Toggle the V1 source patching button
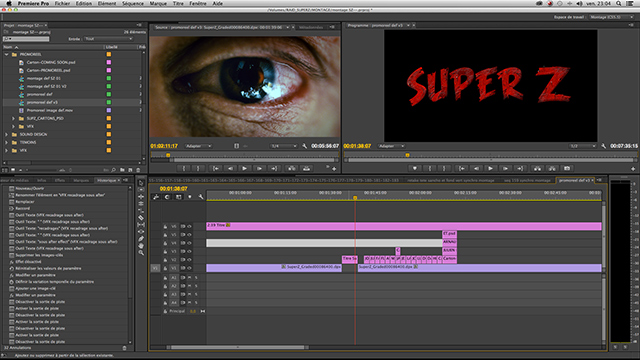 (155, 268)
